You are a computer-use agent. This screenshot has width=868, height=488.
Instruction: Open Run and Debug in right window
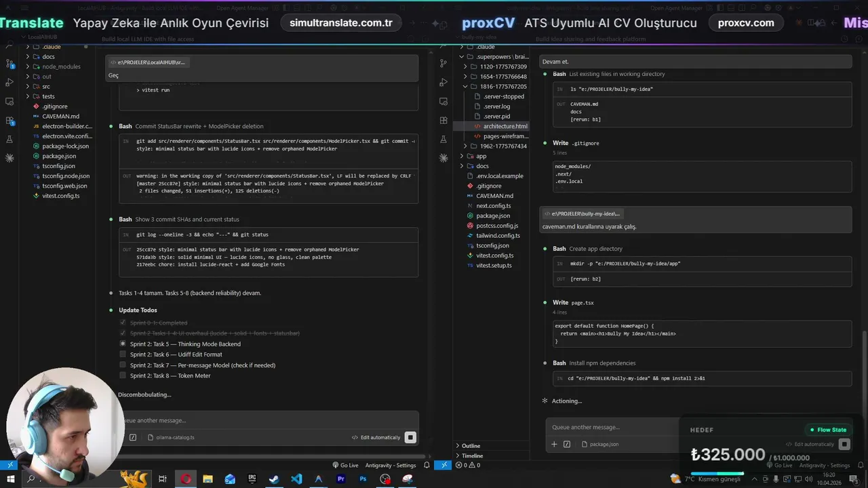point(443,82)
